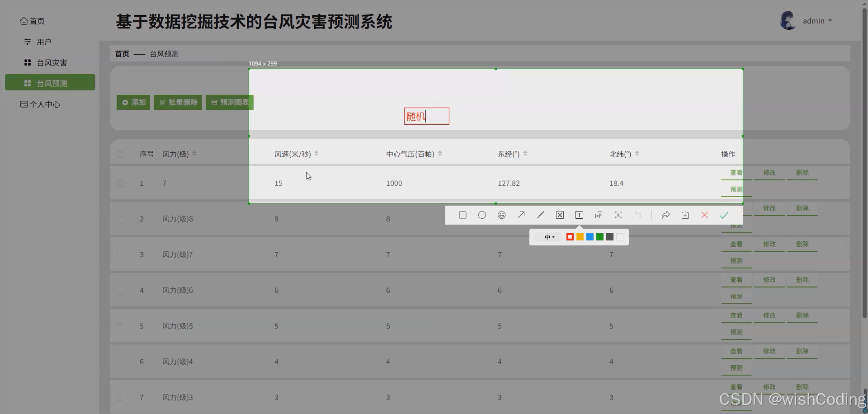Screen dimensions: 868x414
Task: Click the icon next to 用户
Action: click(28, 42)
